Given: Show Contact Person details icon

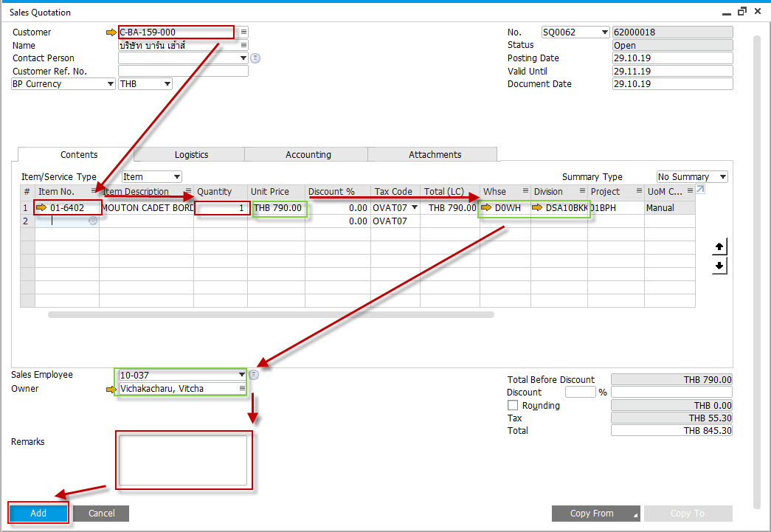Looking at the screenshot, I should [x=255, y=58].
